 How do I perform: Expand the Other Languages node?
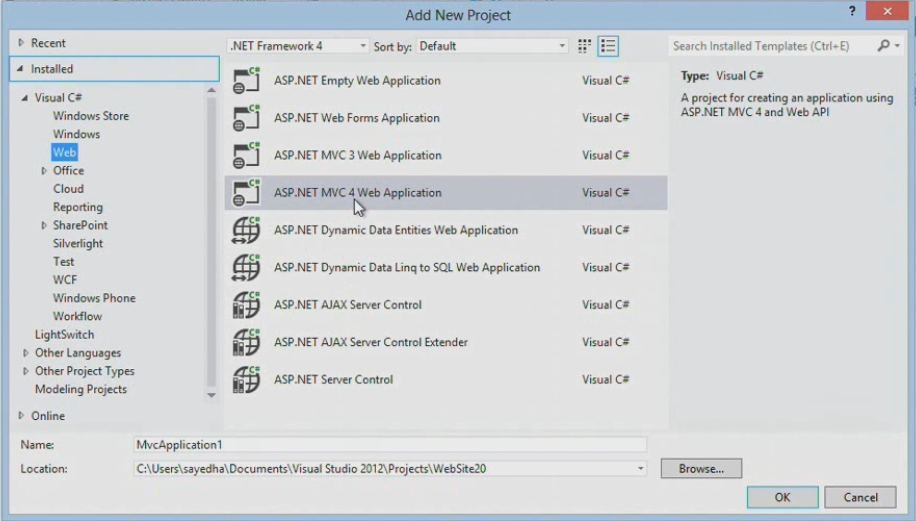pyautogui.click(x=26, y=353)
